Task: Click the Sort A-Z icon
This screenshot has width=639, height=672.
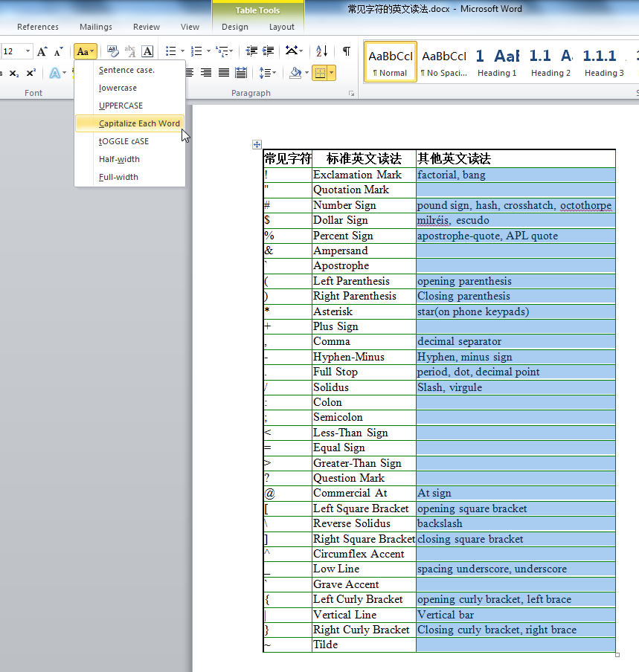Action: point(321,51)
